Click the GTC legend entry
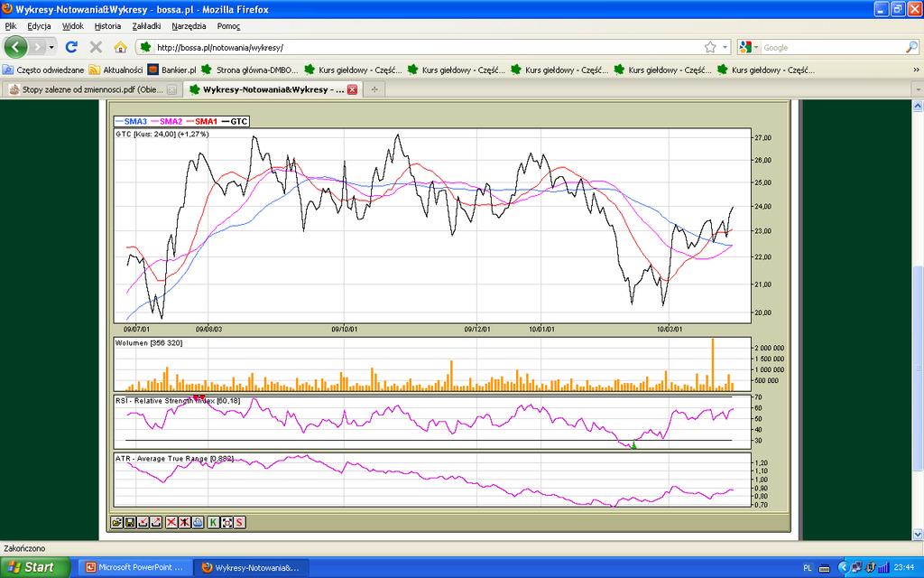 pyautogui.click(x=235, y=122)
